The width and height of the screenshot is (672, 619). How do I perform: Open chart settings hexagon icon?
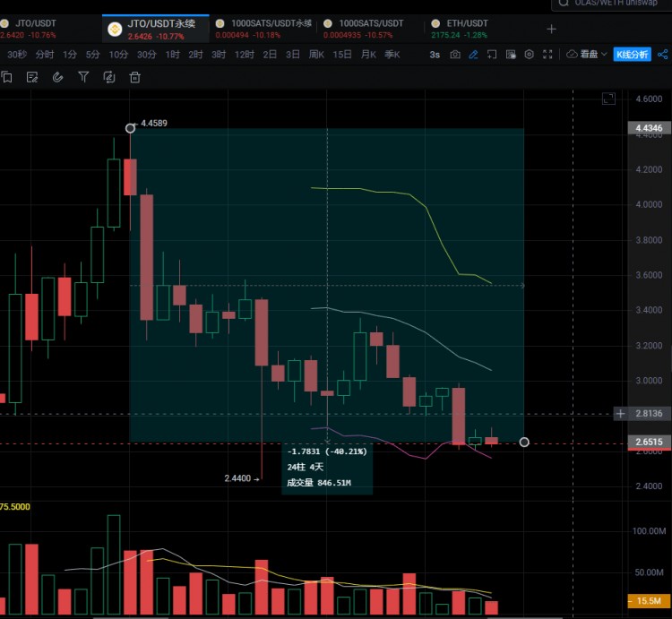tap(529, 55)
